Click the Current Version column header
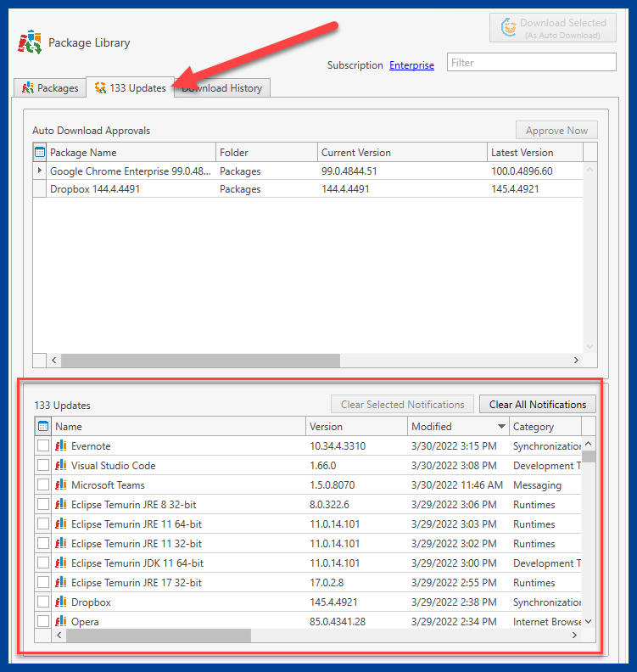Screen dimensions: 637x672 (x=402, y=152)
